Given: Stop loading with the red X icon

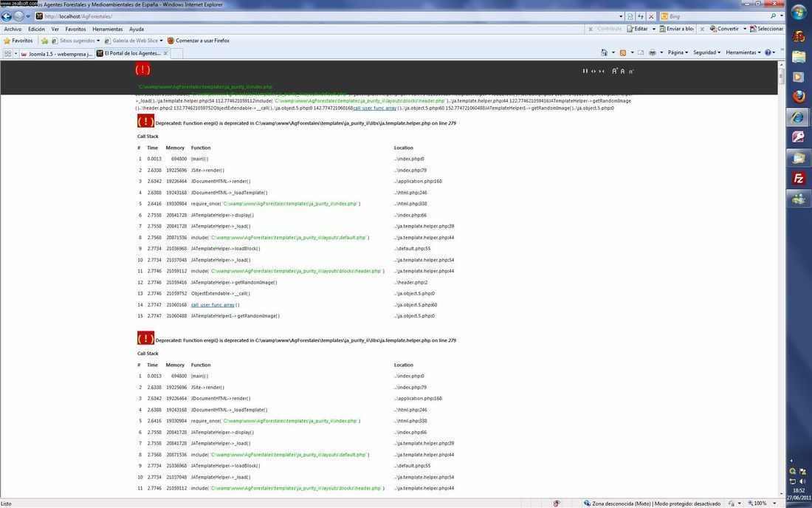Looking at the screenshot, I should click(x=652, y=16).
